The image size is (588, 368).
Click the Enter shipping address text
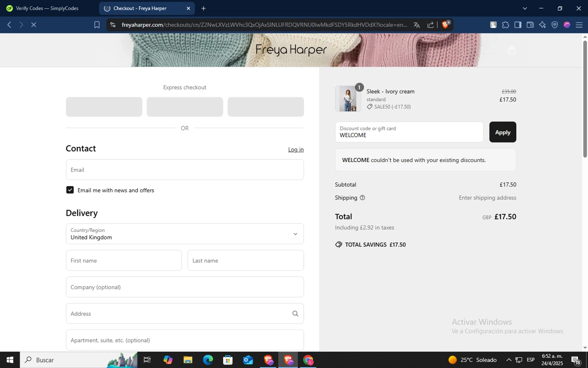[487, 198]
